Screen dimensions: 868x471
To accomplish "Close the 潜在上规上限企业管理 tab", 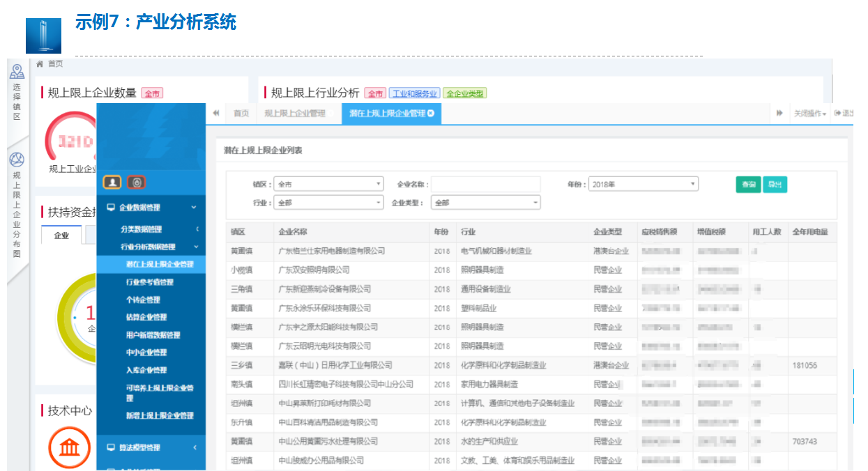I will tap(431, 114).
